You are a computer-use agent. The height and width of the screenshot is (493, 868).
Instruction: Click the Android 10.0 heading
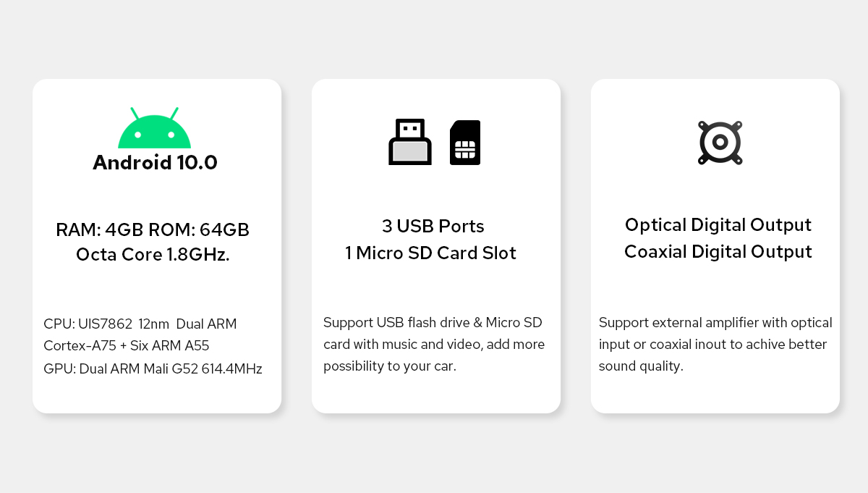click(x=155, y=162)
